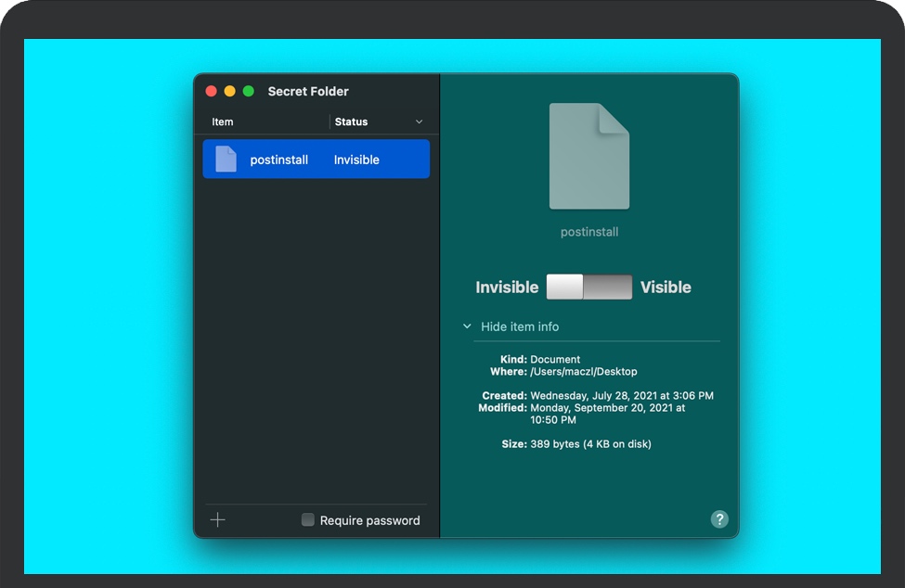Click the green full-screen window button
Viewport: 905px width, 588px height.
pyautogui.click(x=249, y=91)
